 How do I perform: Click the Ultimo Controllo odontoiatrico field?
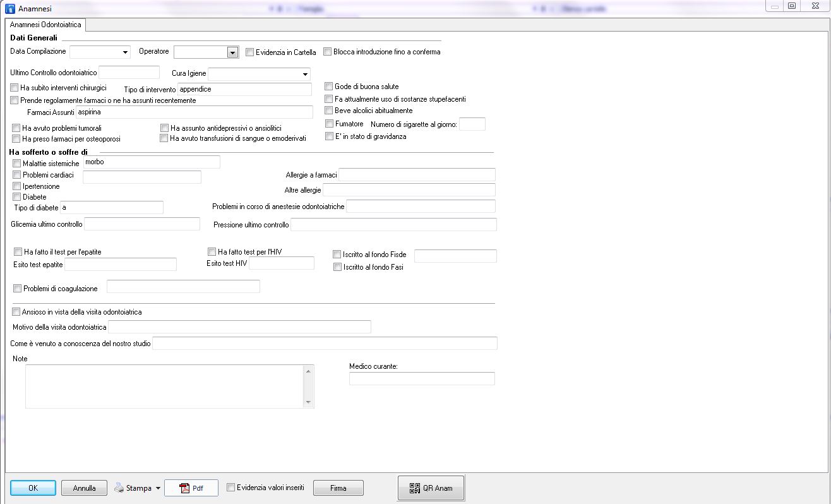(x=129, y=73)
